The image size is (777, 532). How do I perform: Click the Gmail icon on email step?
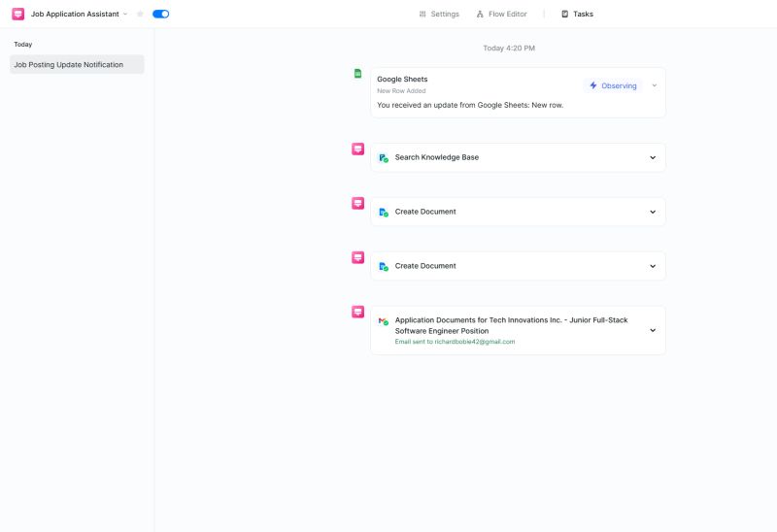coord(383,321)
